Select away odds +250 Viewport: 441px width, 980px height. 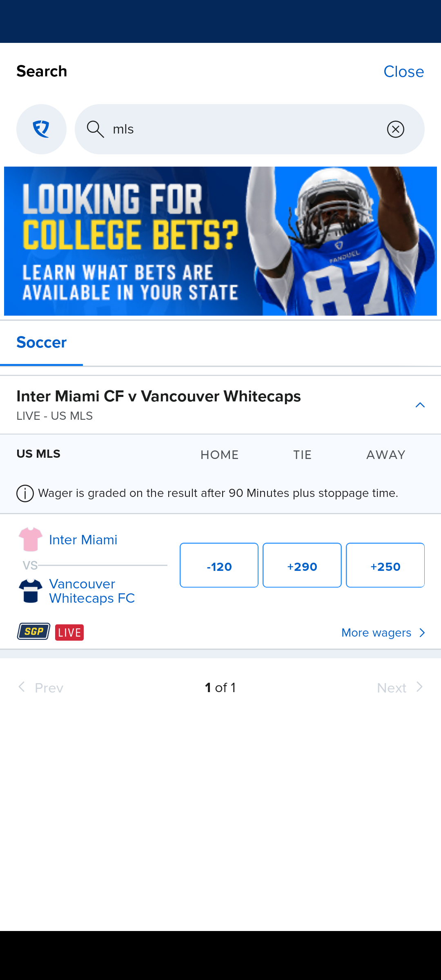[385, 566]
